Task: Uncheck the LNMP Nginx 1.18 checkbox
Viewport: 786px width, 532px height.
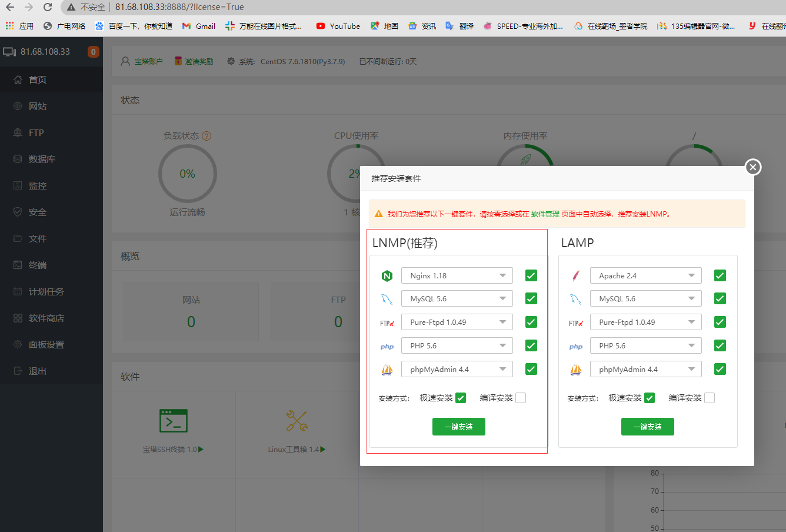Action: click(531, 275)
